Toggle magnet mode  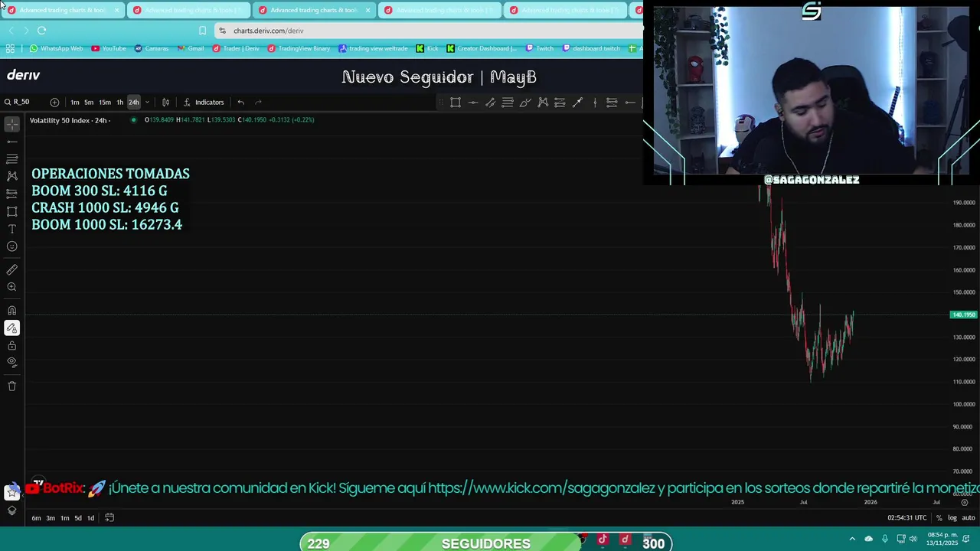pos(12,310)
